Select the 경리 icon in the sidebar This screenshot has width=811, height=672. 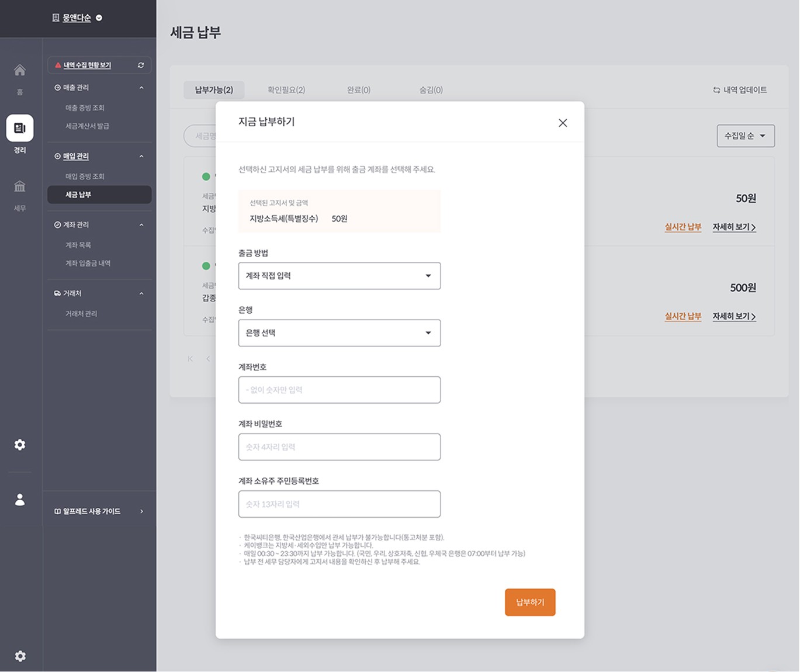click(x=19, y=129)
